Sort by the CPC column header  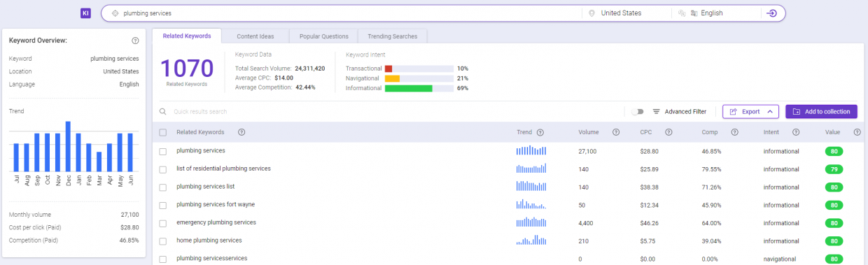pyautogui.click(x=645, y=132)
